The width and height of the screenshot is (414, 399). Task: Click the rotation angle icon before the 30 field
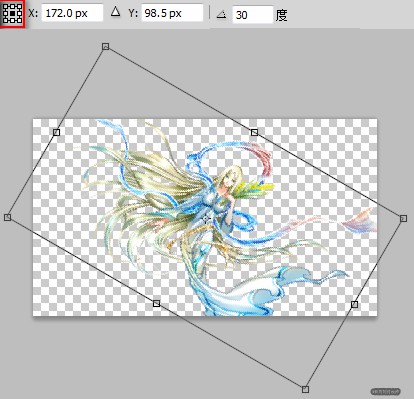pyautogui.click(x=221, y=14)
